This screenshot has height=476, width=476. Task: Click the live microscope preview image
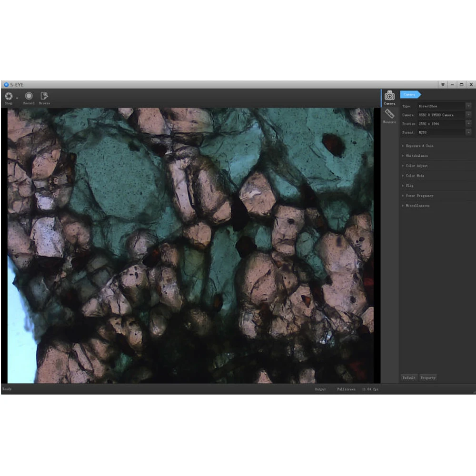(x=191, y=245)
